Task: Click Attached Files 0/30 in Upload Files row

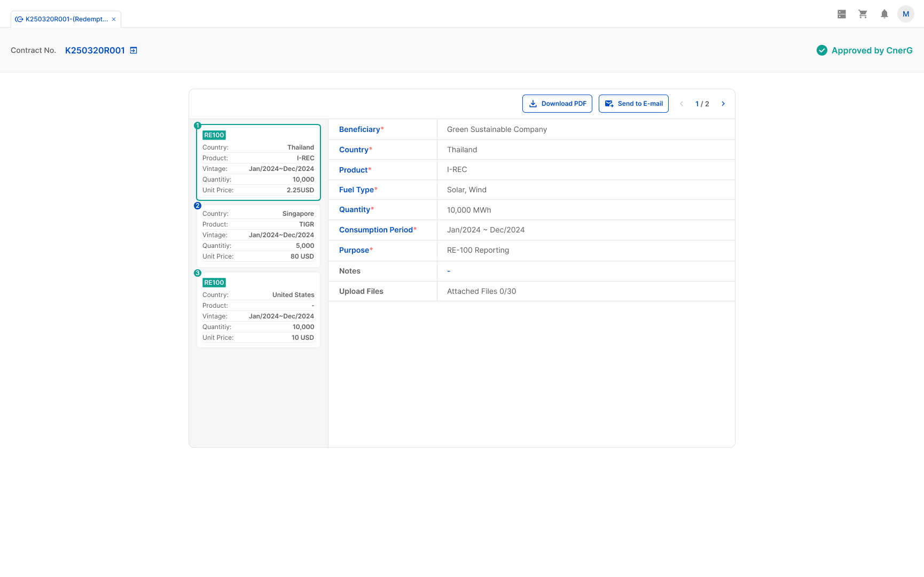Action: click(x=481, y=291)
